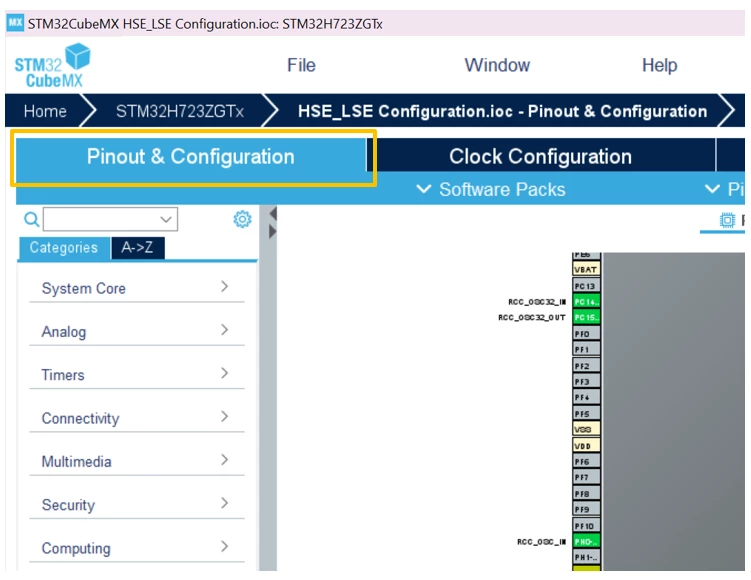Switch to Pinout & Configuration tab

click(191, 157)
